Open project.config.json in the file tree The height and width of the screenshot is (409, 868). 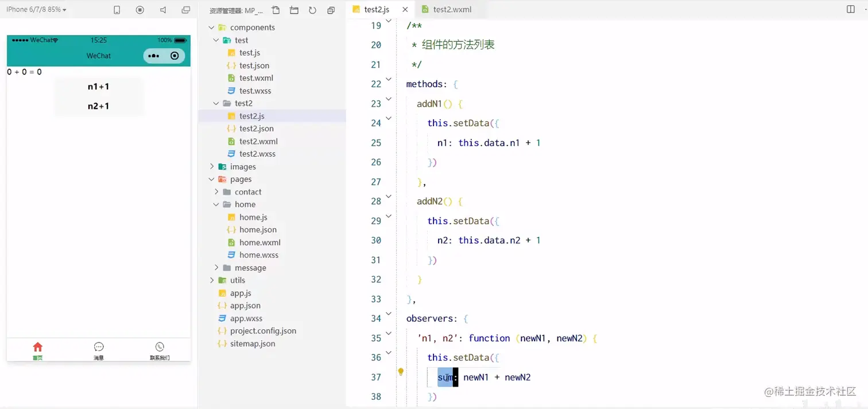pos(263,331)
